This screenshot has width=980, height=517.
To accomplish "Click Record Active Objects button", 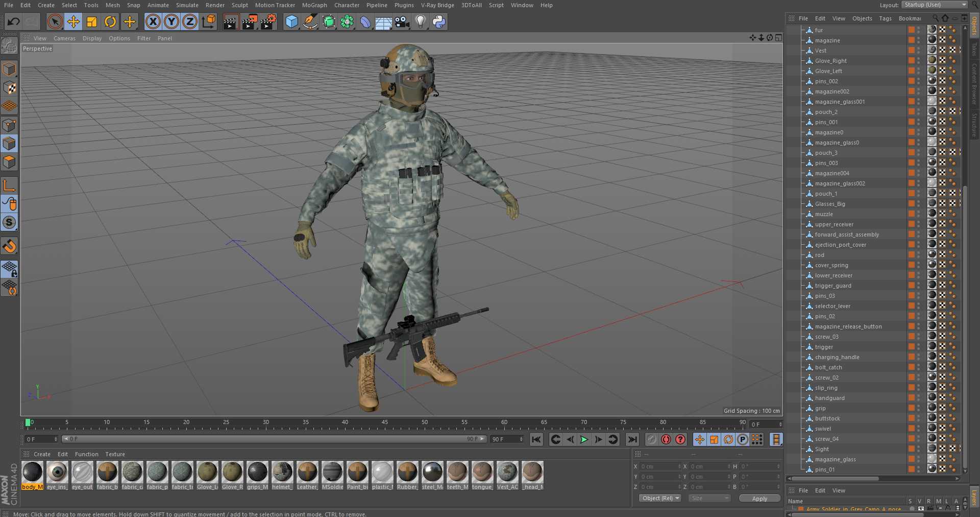I will (x=652, y=439).
